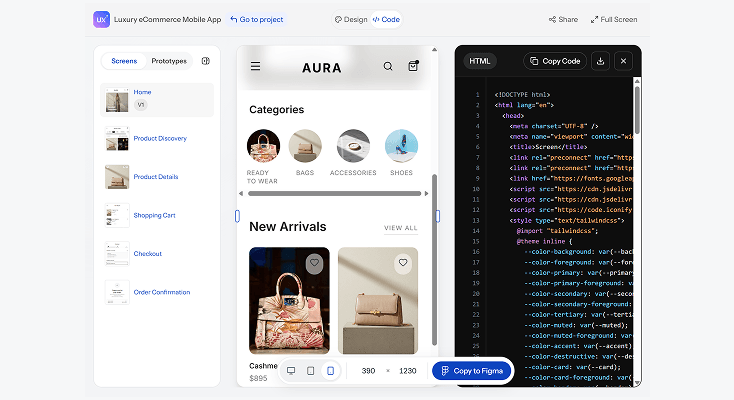The image size is (734, 400).
Task: Close the code panel
Action: 624,61
